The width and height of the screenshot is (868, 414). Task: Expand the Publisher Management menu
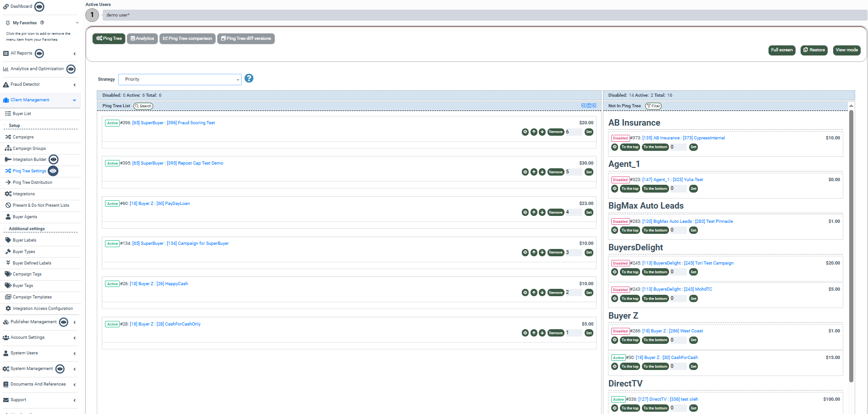(x=75, y=322)
